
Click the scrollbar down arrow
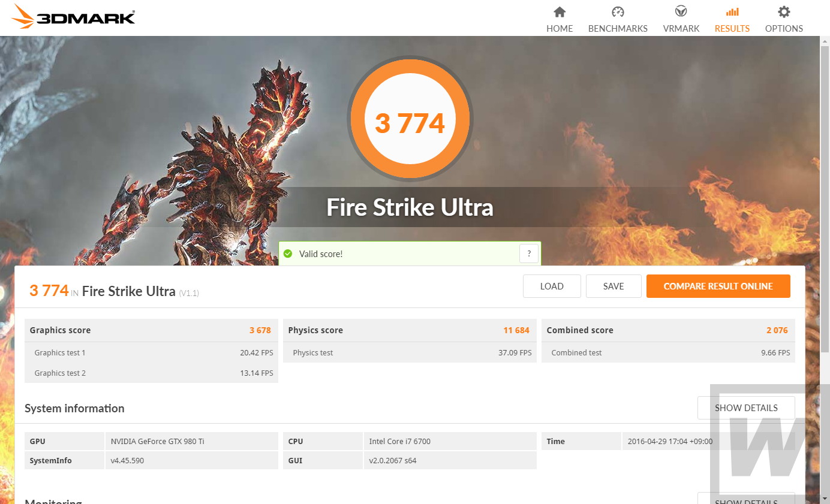[825, 499]
